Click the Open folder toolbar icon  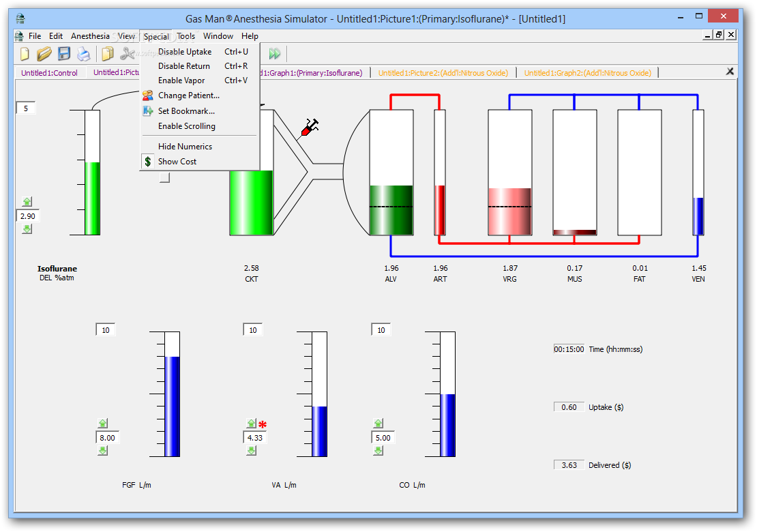[44, 54]
